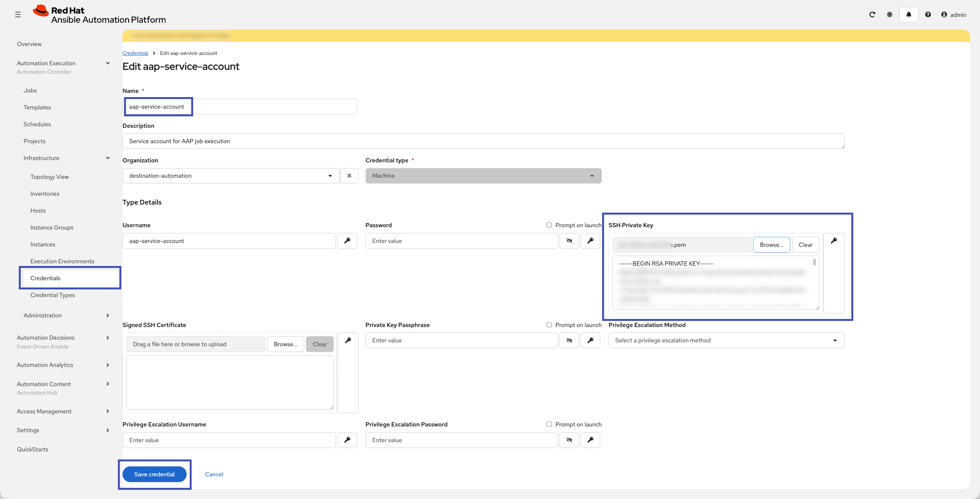Open the Privilege Escalation Method dropdown

pos(726,340)
